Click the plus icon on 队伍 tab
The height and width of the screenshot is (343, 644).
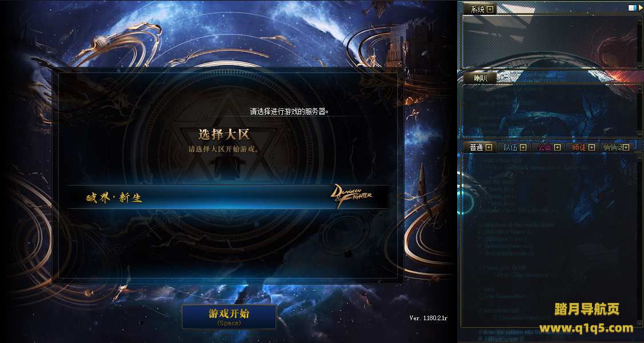pyautogui.click(x=523, y=147)
